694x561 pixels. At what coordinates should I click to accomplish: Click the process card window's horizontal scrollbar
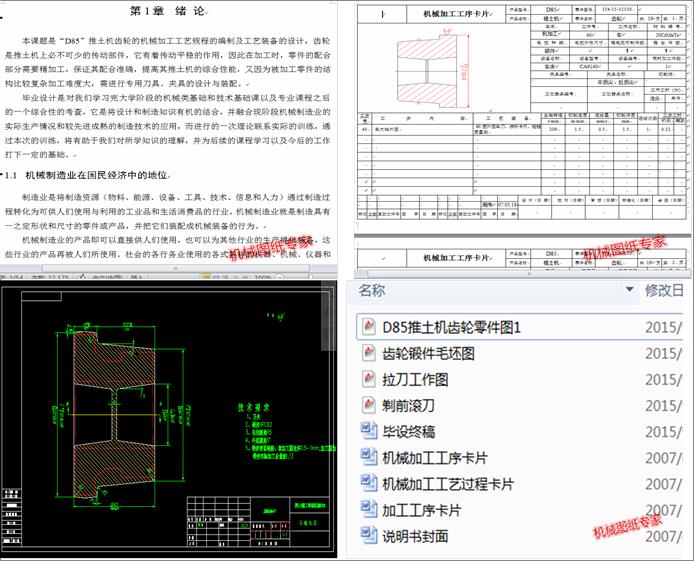[x=529, y=274]
